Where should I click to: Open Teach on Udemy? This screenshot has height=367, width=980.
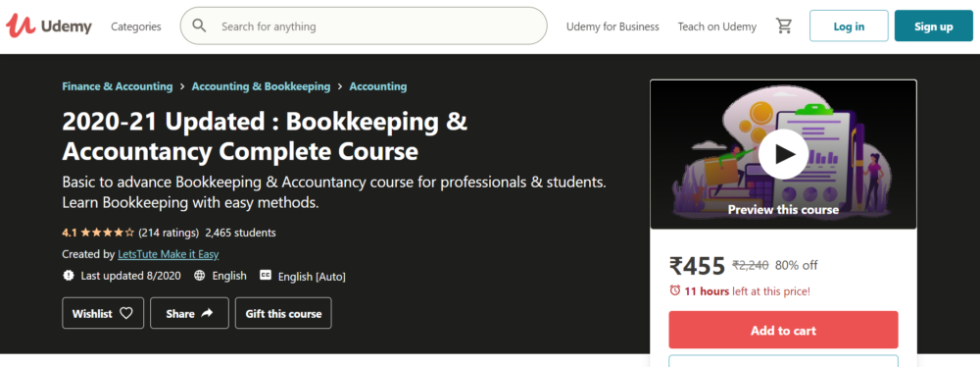point(717,26)
